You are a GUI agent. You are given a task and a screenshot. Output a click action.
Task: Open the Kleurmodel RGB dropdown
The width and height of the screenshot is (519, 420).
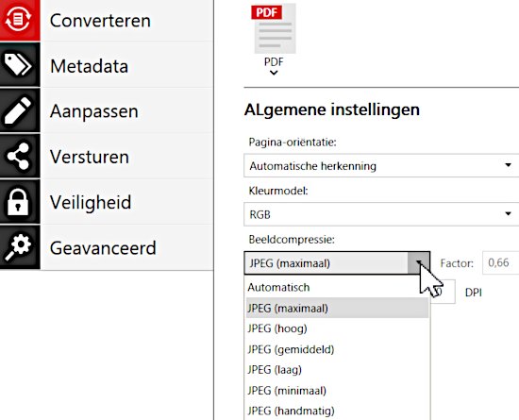pyautogui.click(x=381, y=214)
